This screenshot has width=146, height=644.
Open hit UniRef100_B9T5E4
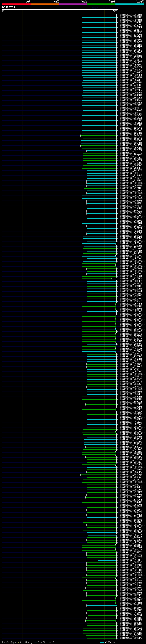[x=131, y=27]
